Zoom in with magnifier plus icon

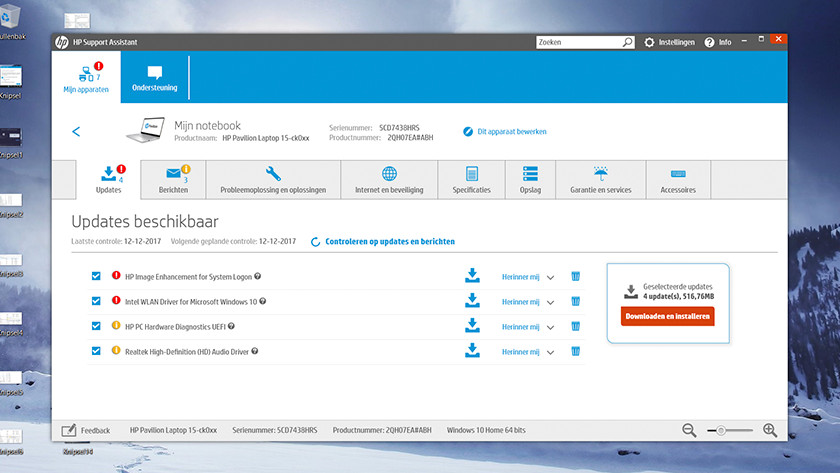pos(770,430)
